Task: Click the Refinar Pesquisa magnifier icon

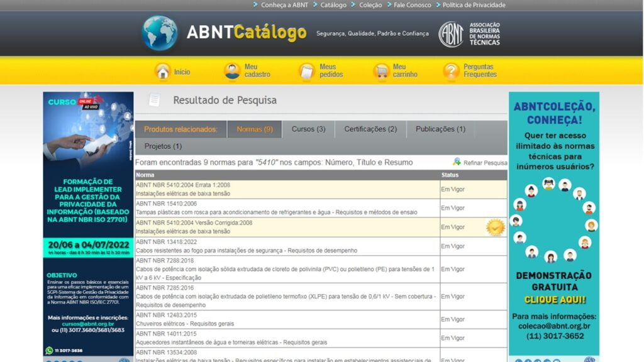Action: point(458,162)
